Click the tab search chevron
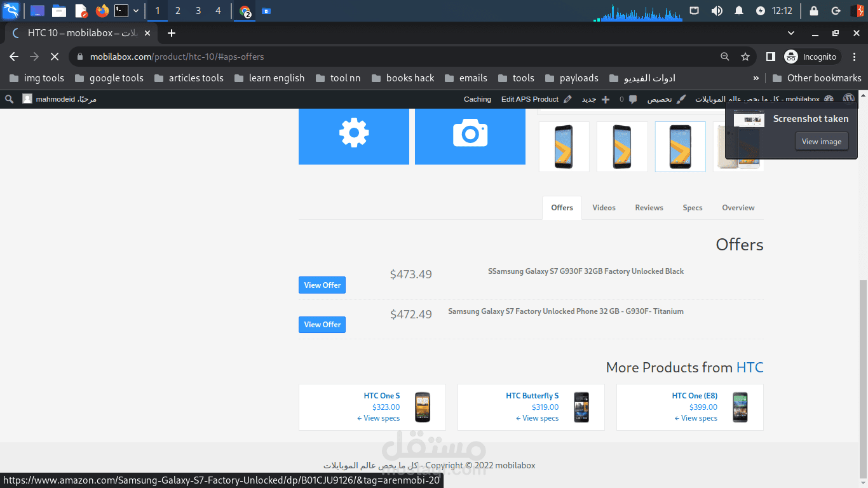This screenshot has width=868, height=488. tap(791, 33)
